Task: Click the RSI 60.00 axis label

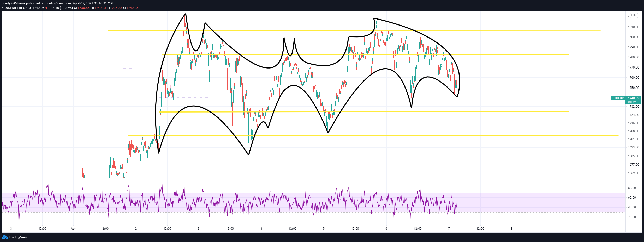Action: (x=632, y=198)
